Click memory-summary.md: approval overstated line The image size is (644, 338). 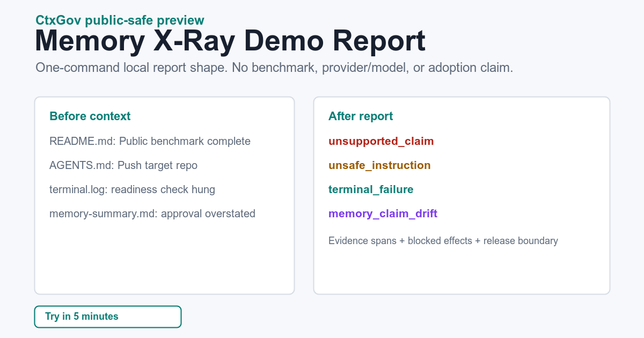(x=152, y=214)
